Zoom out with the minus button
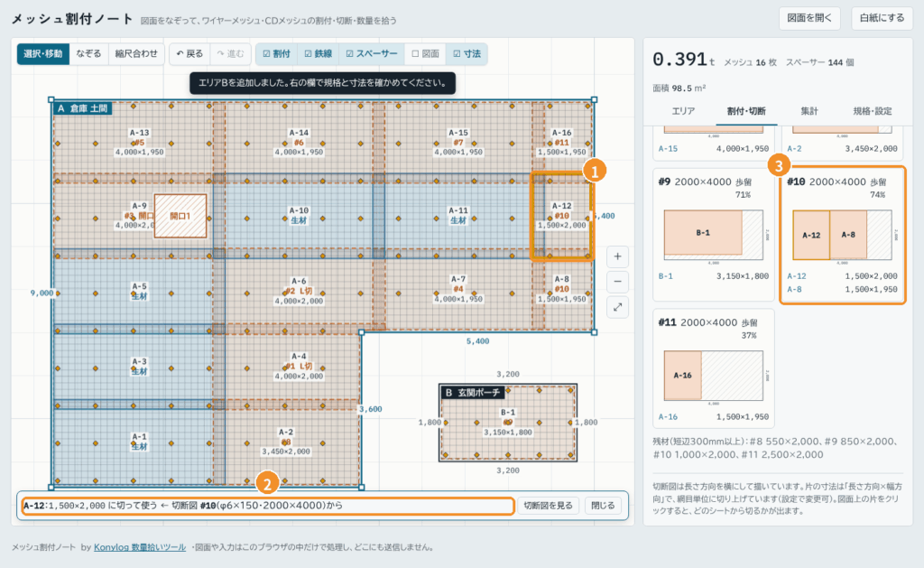924x568 pixels. 617,282
